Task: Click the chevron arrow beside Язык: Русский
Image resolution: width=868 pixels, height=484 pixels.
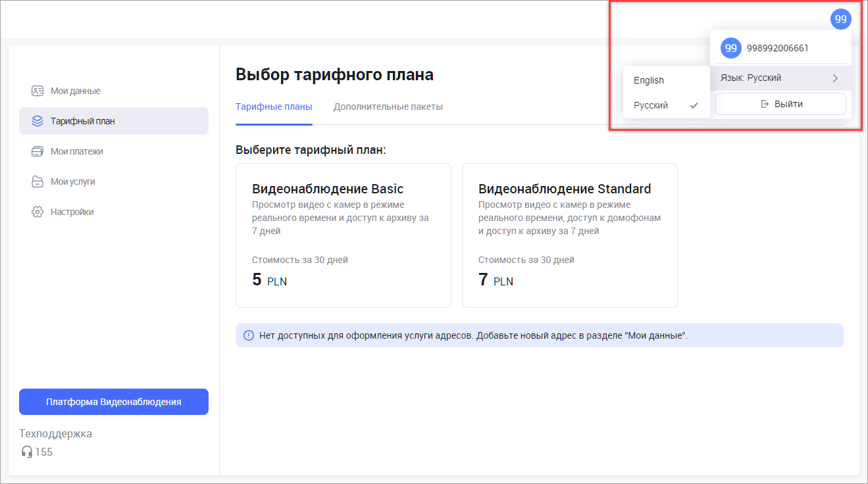Action: 835,78
